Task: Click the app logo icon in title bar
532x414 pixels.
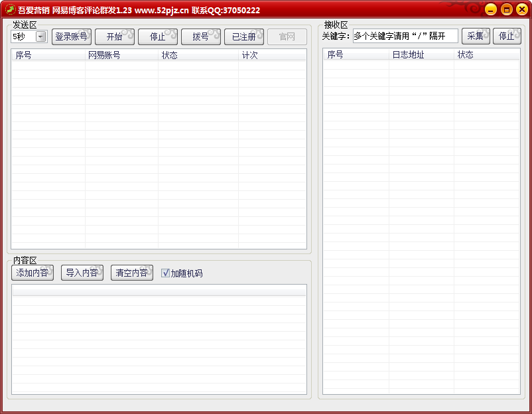Action: tap(10, 10)
